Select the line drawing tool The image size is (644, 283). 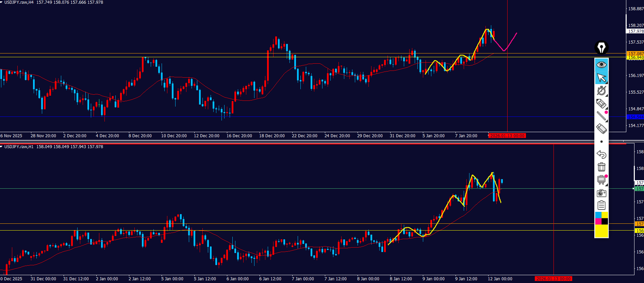601,116
